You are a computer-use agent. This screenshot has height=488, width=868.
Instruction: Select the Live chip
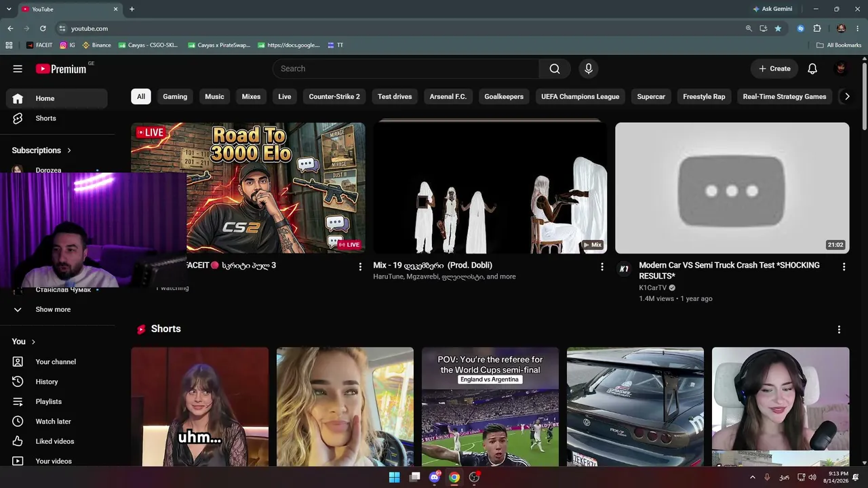pos(285,97)
